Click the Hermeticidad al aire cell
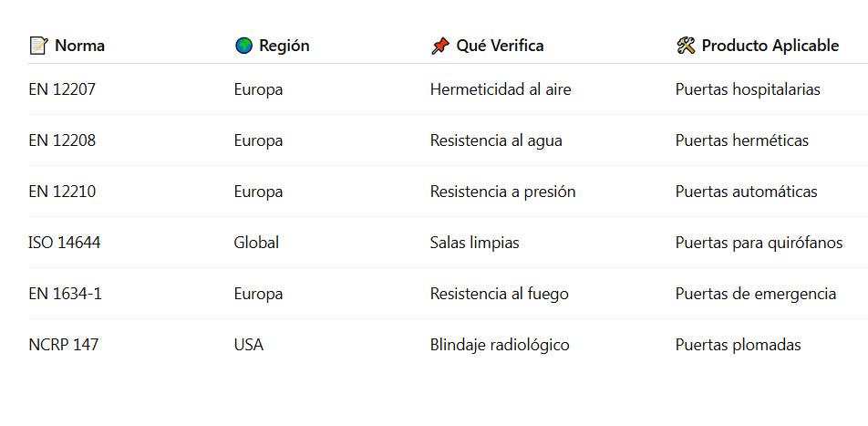Screen dimensions: 868x426 point(501,89)
